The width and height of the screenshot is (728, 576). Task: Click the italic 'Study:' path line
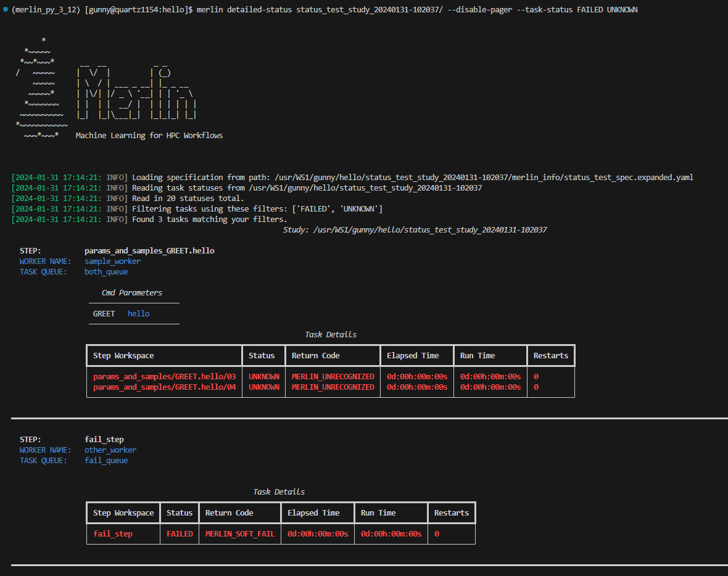415,230
